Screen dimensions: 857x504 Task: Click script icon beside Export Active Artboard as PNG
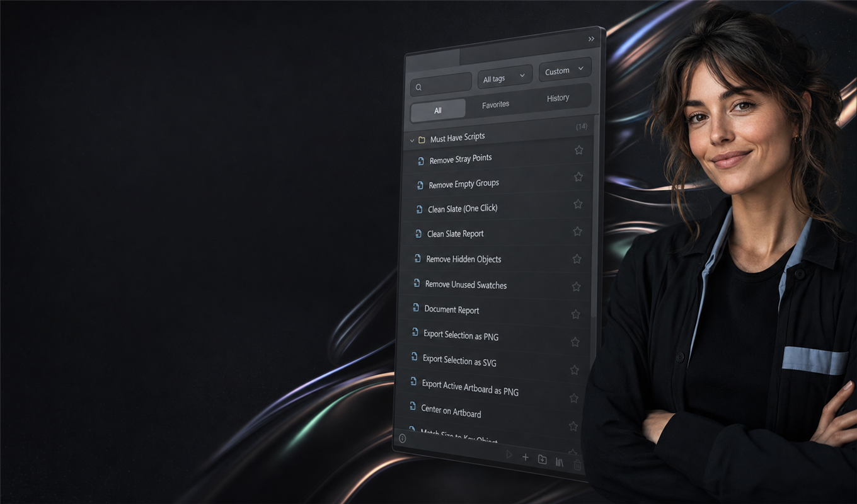(413, 381)
